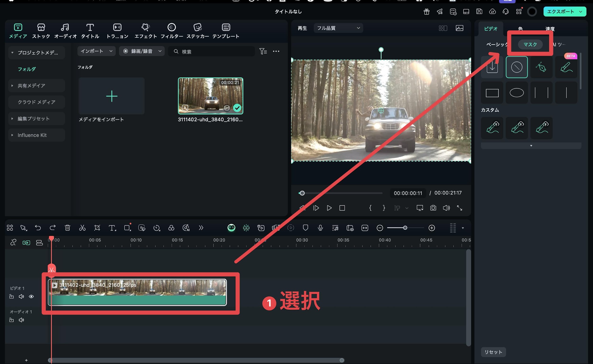The width and height of the screenshot is (593, 364).
Task: Click the media search field
Action: click(x=211, y=51)
